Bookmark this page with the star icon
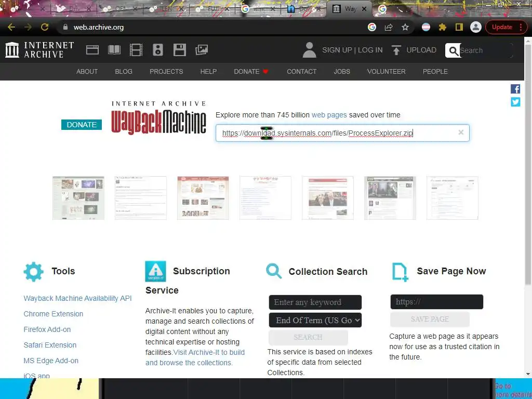This screenshot has width=532, height=399. [405, 27]
